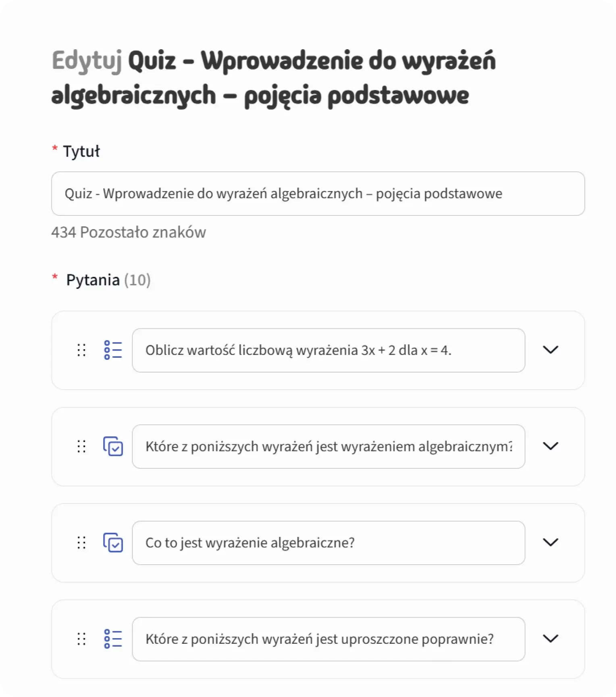Viewport: 616px width, 697px height.
Task: Click multi-choice icon of 'Co to jest' question
Action: (x=113, y=543)
